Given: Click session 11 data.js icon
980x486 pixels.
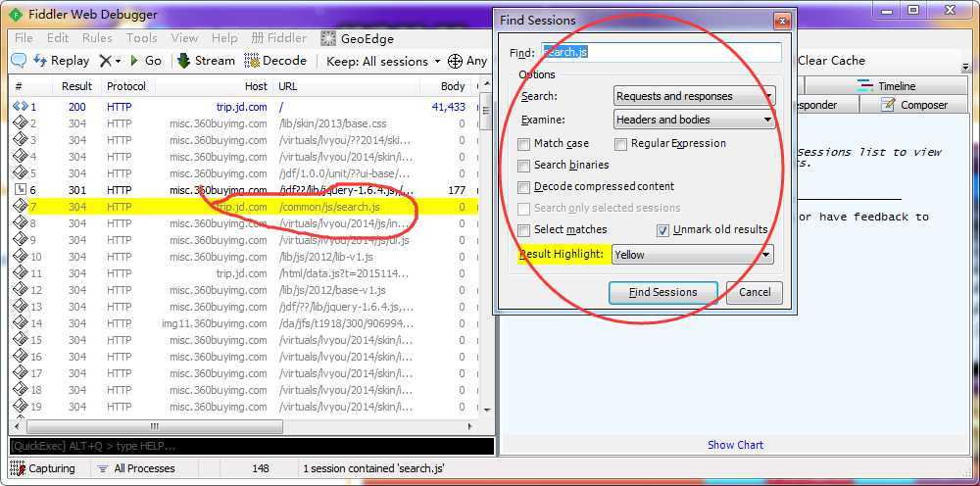Looking at the screenshot, I should tap(21, 273).
